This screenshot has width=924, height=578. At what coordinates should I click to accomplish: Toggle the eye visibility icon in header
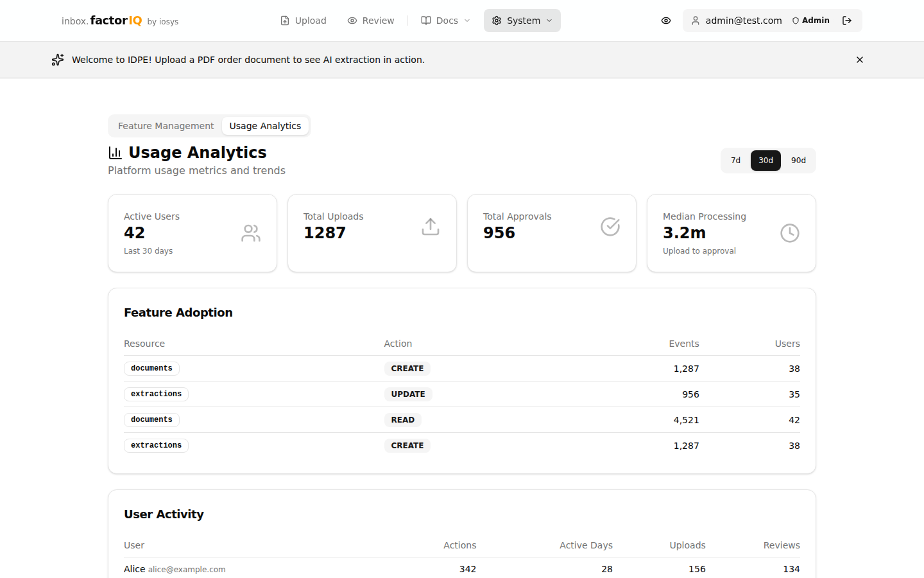coord(666,21)
